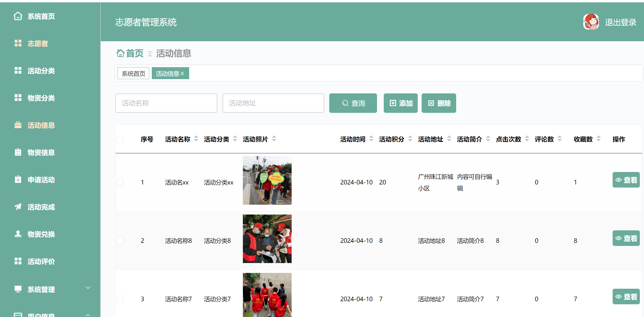The width and height of the screenshot is (644, 317).
Task: Focus the 活动名称 search input field
Action: 166,103
